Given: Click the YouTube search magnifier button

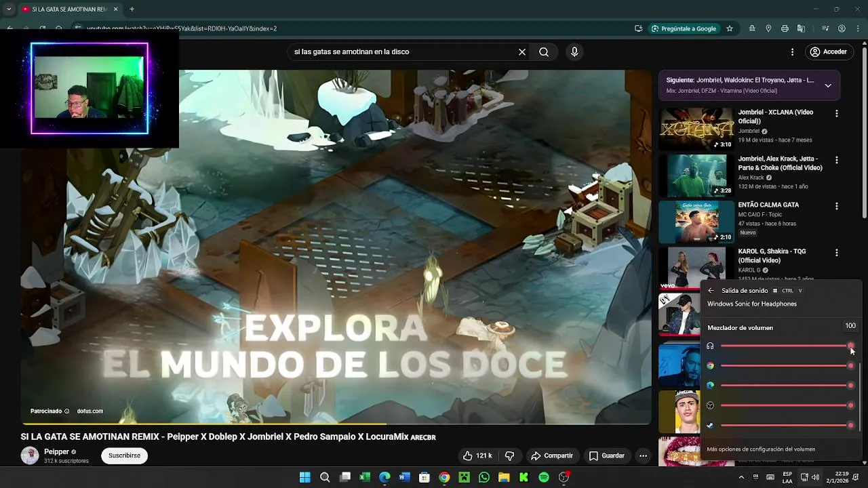Looking at the screenshot, I should [x=544, y=52].
